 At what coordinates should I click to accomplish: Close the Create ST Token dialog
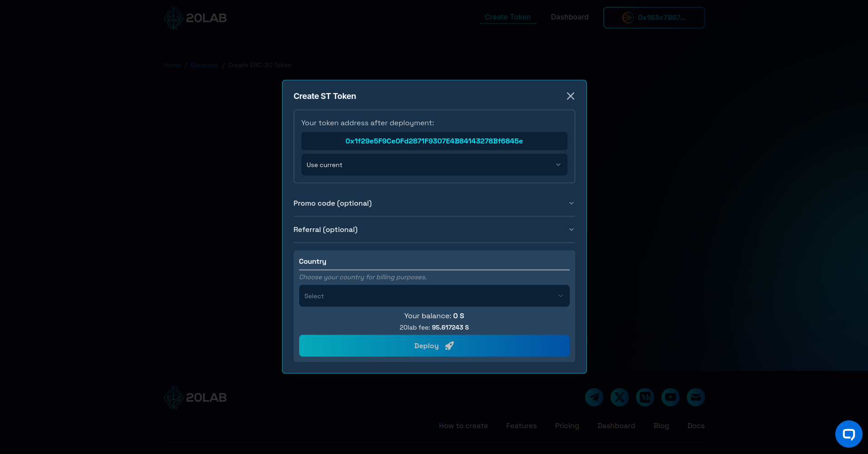[571, 96]
